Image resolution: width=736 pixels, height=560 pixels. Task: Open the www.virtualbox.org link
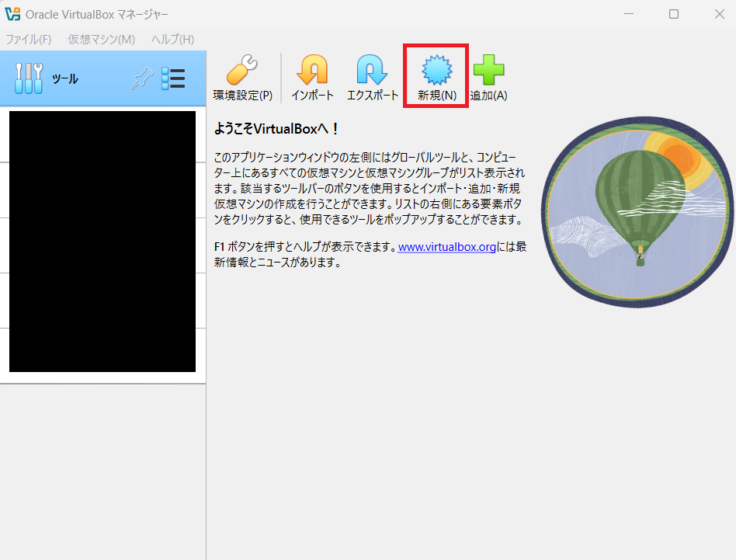(446, 248)
